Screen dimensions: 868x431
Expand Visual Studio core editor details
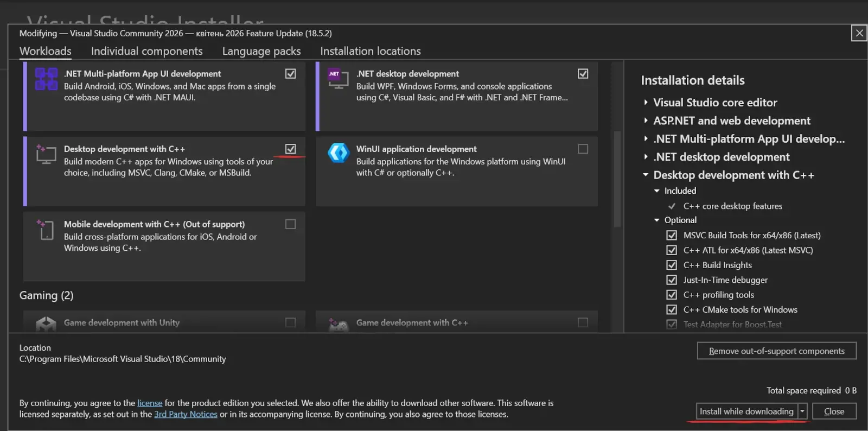pos(646,102)
